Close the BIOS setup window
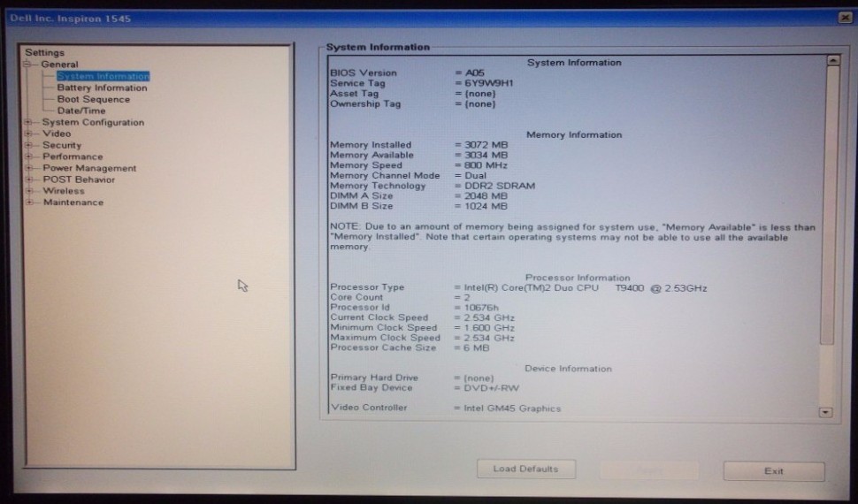Viewport: 858px width, 504px height. pos(845,18)
